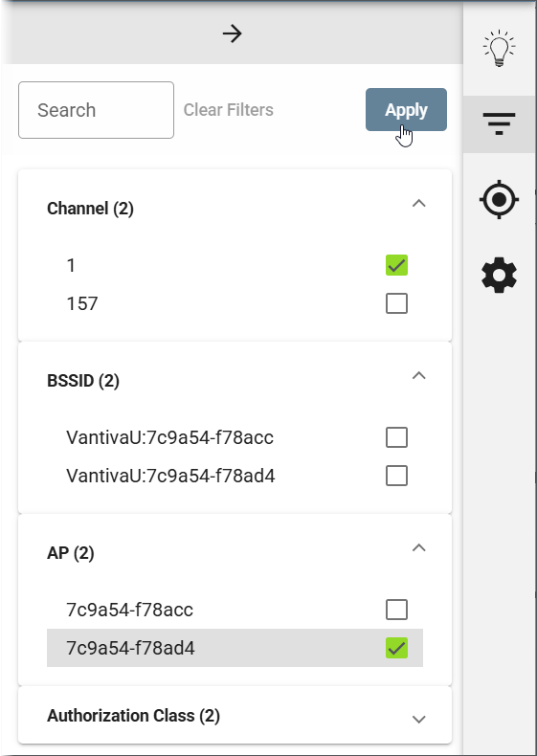Focus the Search input field
Viewport: 537px width, 756px height.
(x=96, y=110)
